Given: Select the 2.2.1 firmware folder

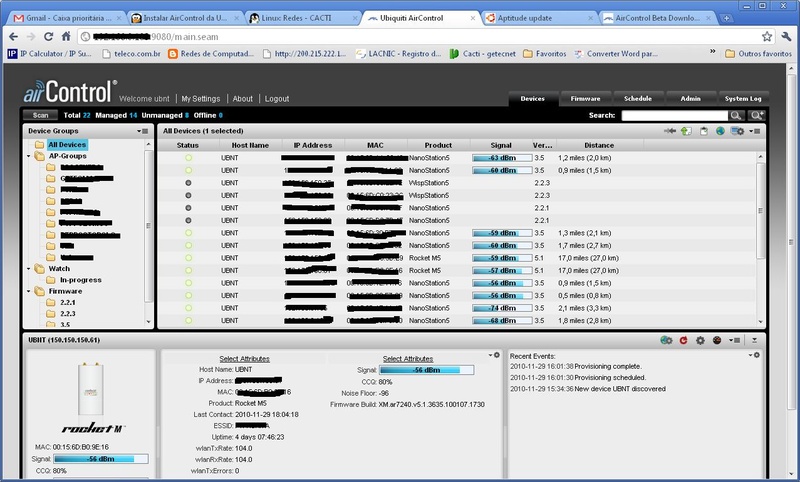Looking at the screenshot, I should point(68,302).
